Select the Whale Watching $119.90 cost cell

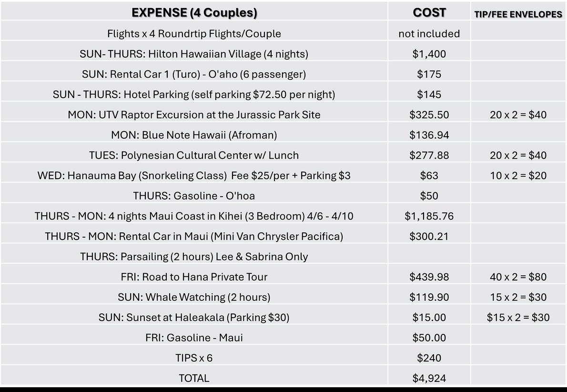pyautogui.click(x=429, y=297)
